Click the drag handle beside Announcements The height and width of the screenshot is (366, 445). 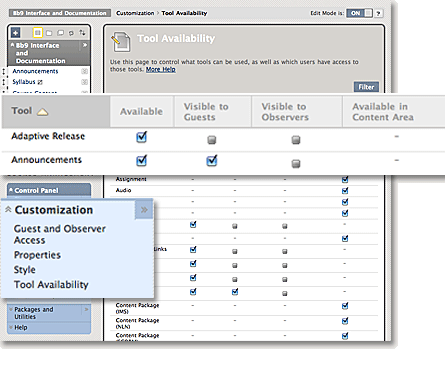tap(4, 71)
